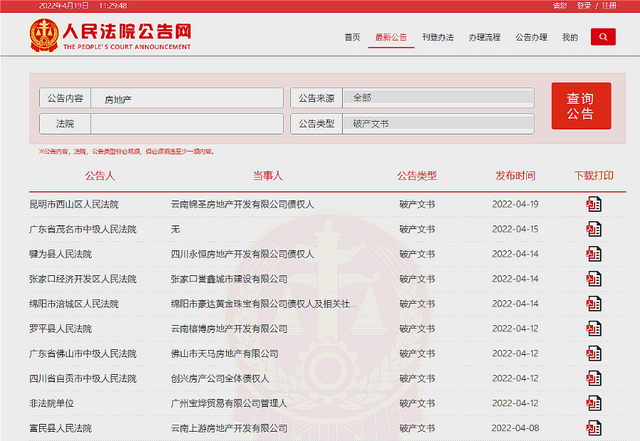Download PDF for 四川省自贡市中级人民法院 row

tap(594, 379)
